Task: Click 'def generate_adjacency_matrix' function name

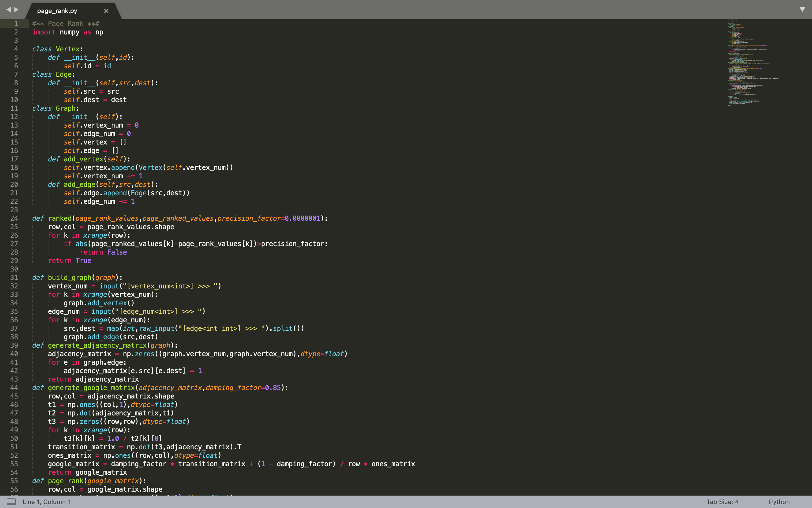Action: click(97, 345)
